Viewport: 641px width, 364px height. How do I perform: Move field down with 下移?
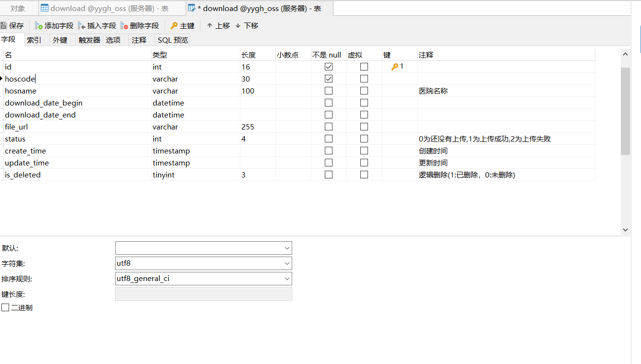[247, 25]
